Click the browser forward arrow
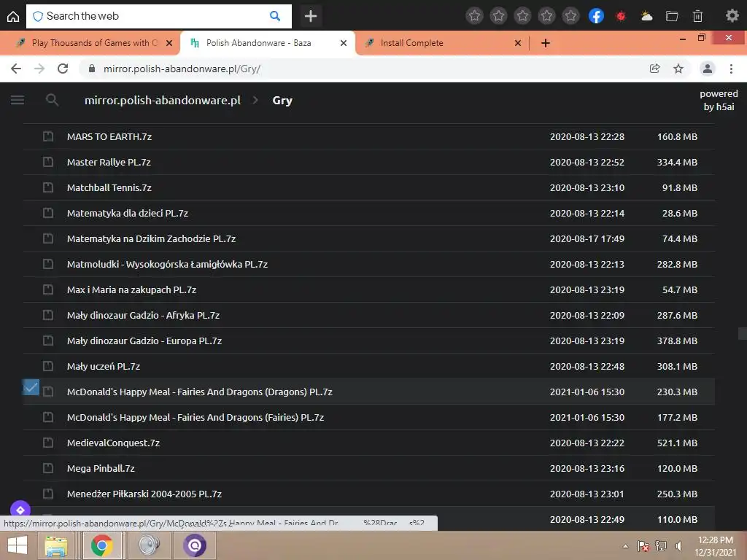Image resolution: width=747 pixels, height=560 pixels. (x=39, y=69)
